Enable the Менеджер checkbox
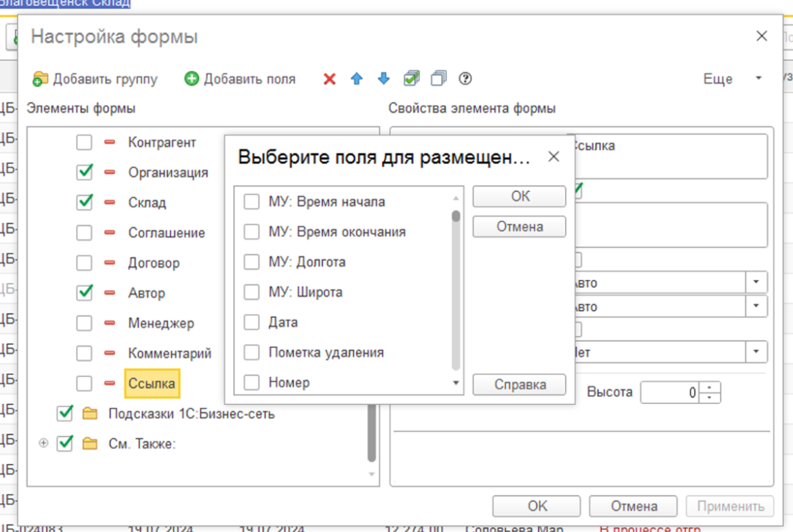 (x=85, y=323)
